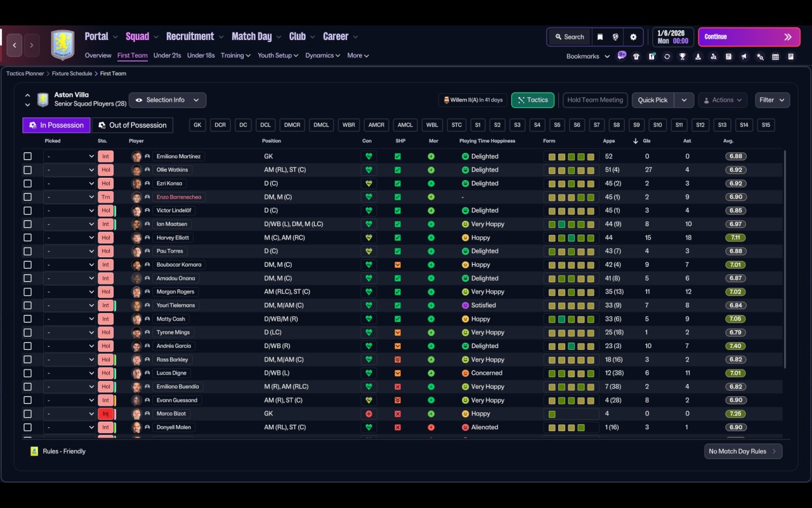Select the checkbox beside Ian Maatsen
The height and width of the screenshot is (508, 812).
[27, 224]
